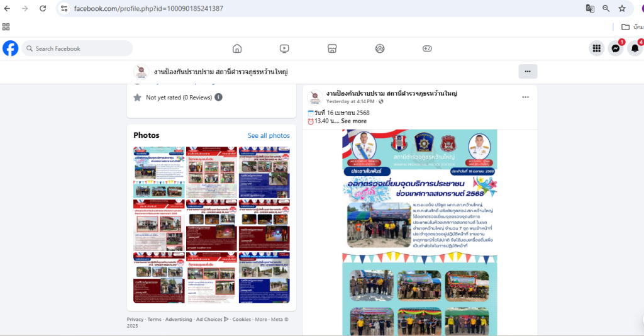This screenshot has height=336, width=644.
Task: Reload the page with browser refresh button
Action: (x=43, y=9)
